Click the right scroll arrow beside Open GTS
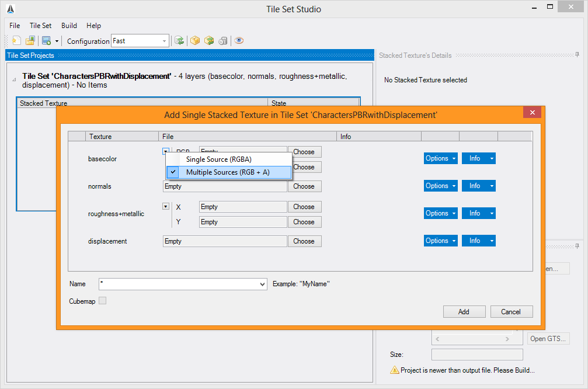The image size is (588, 389). 507,339
